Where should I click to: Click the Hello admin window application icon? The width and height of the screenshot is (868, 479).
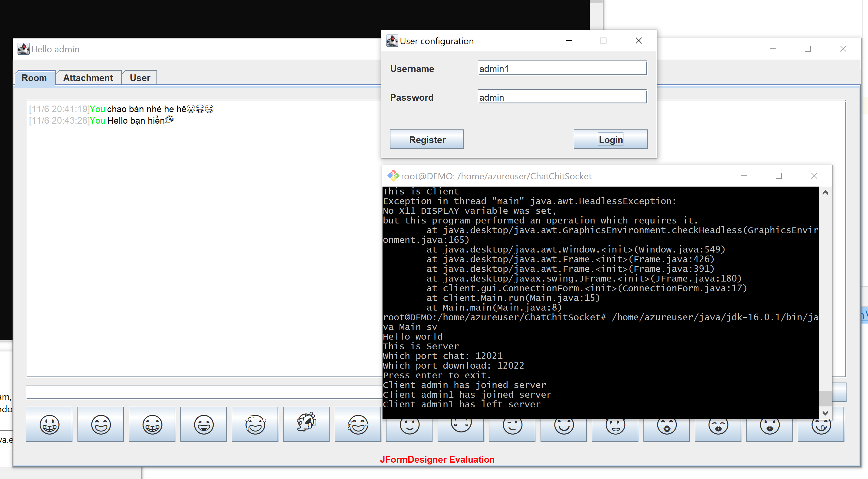pos(23,49)
